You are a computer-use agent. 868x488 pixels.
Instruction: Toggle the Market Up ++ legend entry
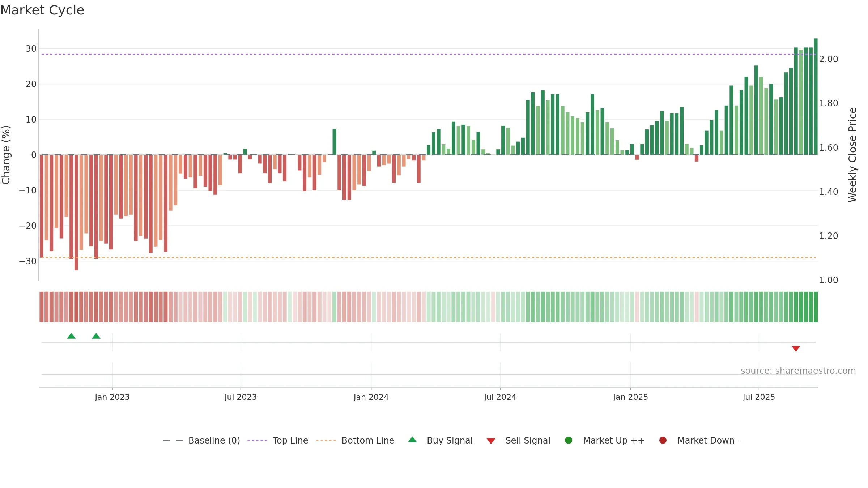point(605,441)
